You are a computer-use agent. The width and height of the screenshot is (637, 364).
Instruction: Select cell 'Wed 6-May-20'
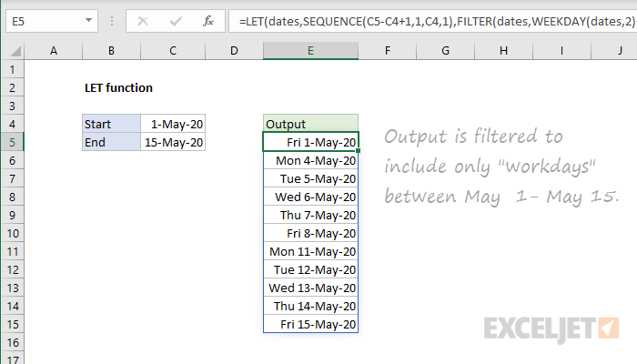[x=310, y=197]
